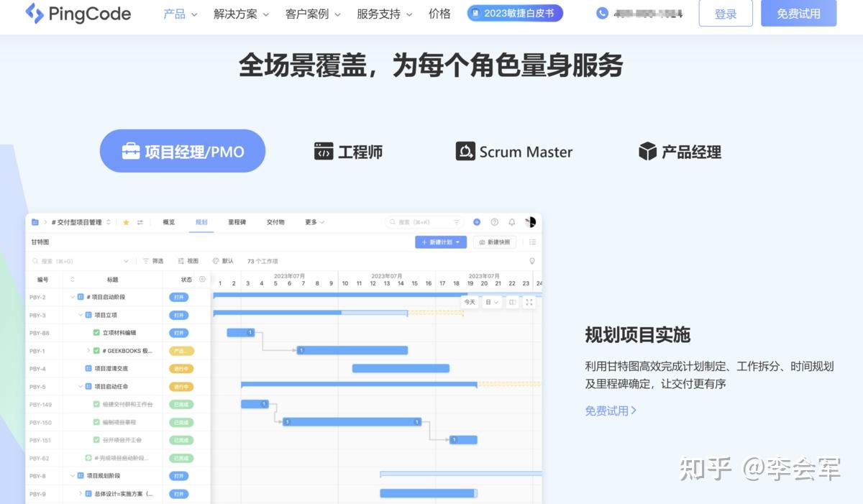Click the 默认 color theme option
863x504 pixels.
point(223,261)
